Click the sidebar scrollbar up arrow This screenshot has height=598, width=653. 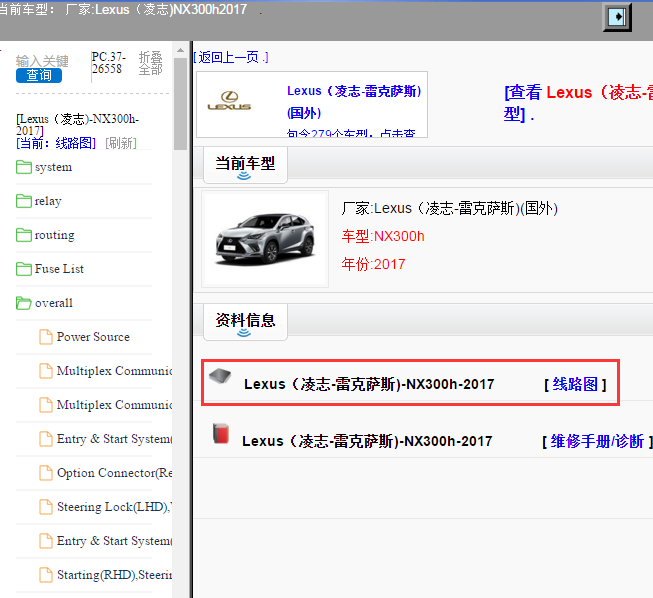coord(180,50)
